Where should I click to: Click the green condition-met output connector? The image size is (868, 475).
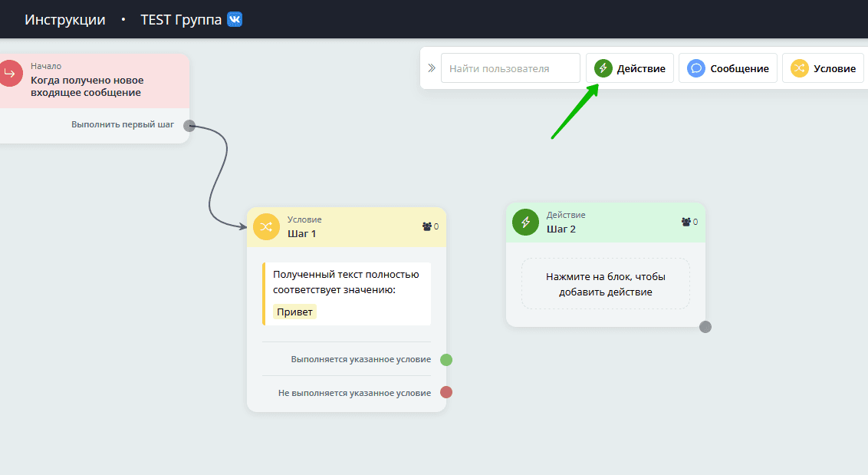pos(446,360)
